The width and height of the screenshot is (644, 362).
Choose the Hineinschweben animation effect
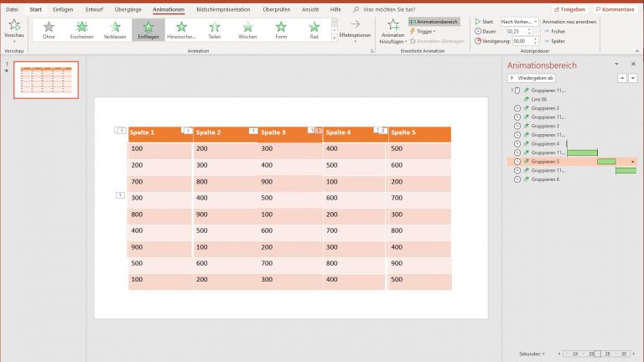click(x=181, y=29)
